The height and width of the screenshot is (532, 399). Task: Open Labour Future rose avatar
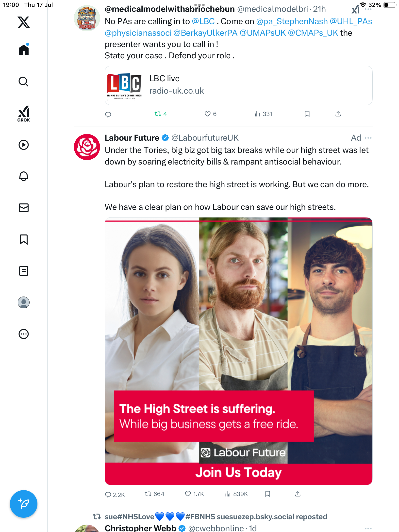click(87, 147)
